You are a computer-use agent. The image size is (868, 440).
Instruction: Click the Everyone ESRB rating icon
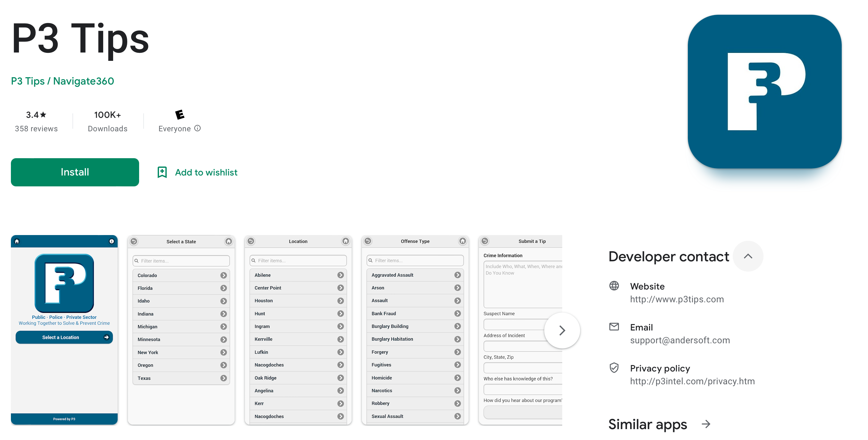(x=179, y=114)
